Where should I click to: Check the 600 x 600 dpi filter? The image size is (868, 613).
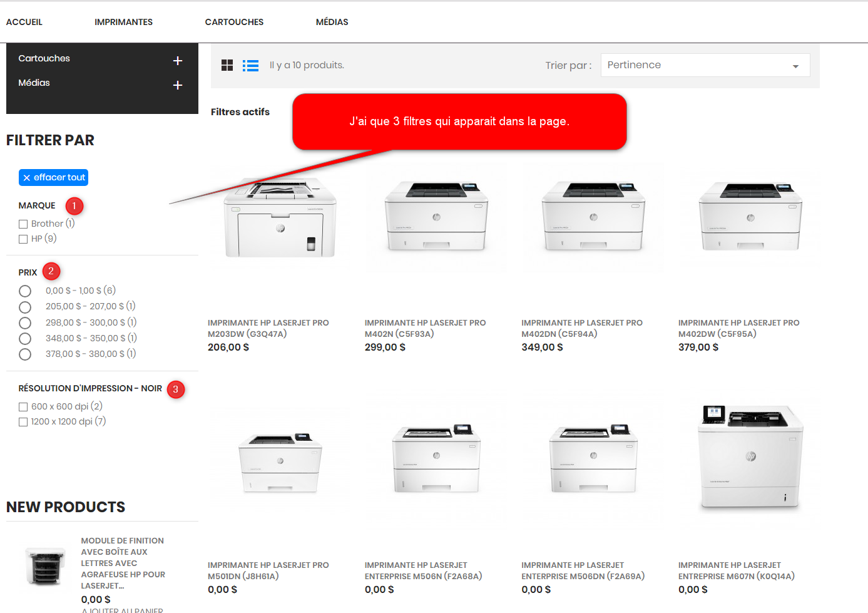tap(23, 407)
